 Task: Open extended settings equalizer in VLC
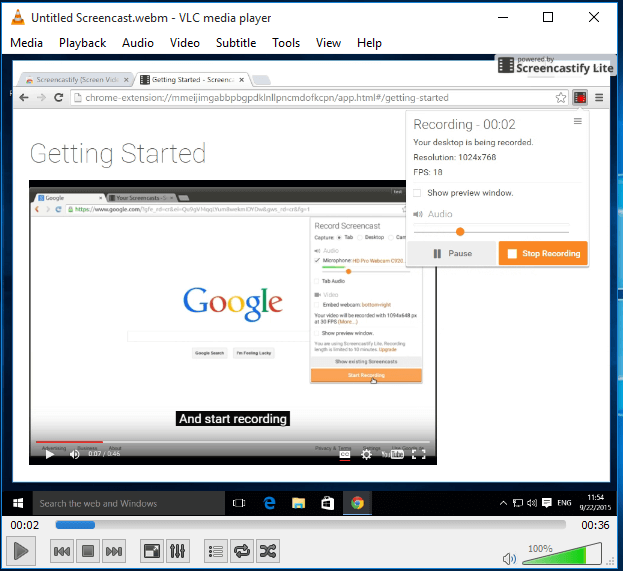[178, 551]
